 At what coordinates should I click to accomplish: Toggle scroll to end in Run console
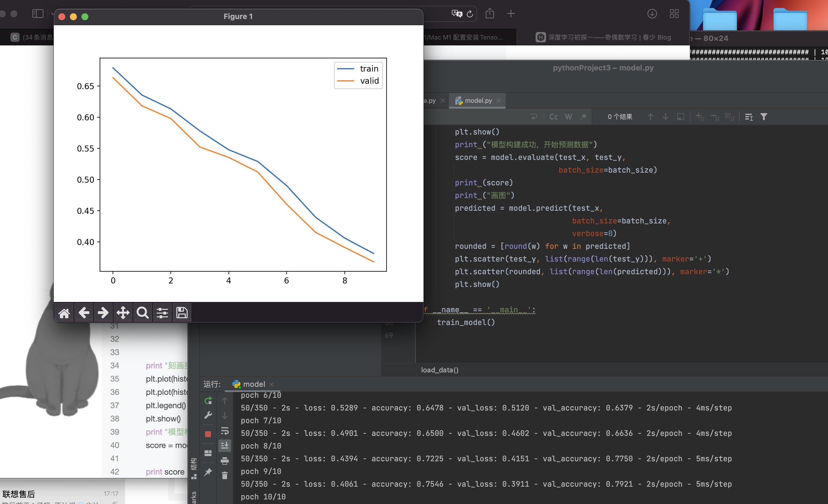[x=225, y=446]
